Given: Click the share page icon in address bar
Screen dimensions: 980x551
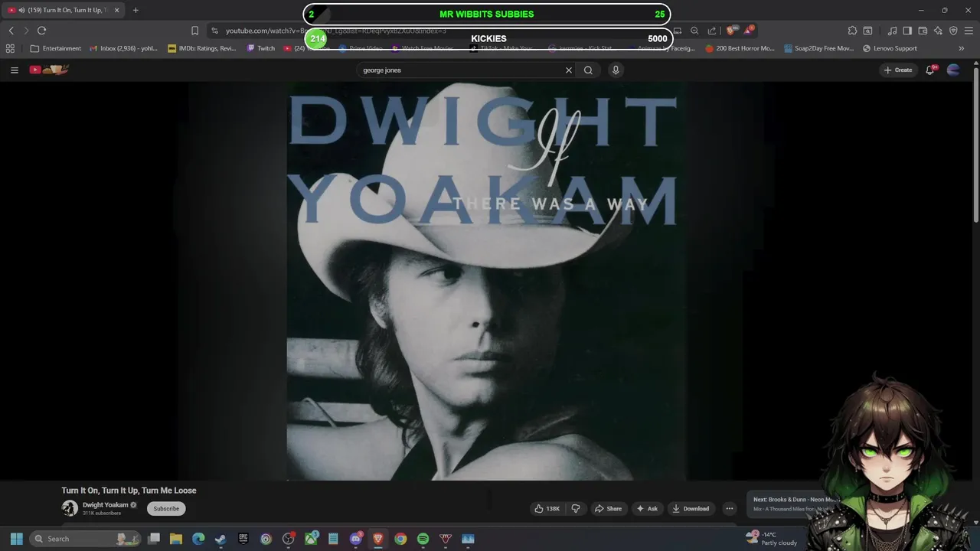Looking at the screenshot, I should (712, 31).
